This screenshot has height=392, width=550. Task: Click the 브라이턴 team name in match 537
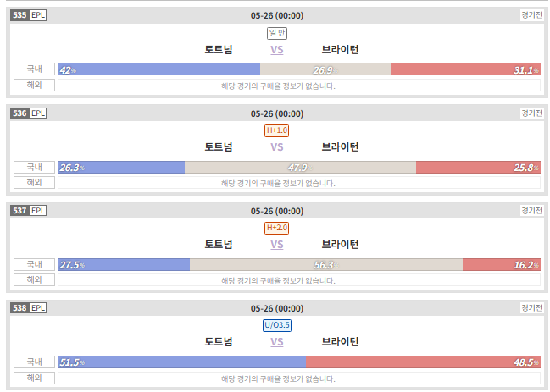[340, 244]
